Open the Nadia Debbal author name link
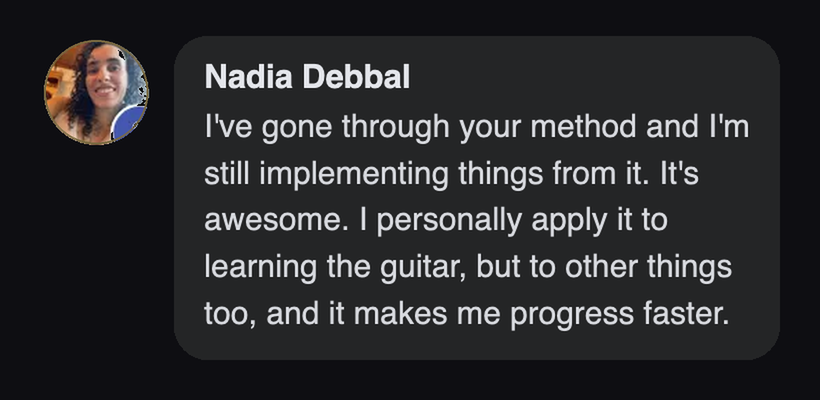Image resolution: width=820 pixels, height=400 pixels. [x=308, y=77]
